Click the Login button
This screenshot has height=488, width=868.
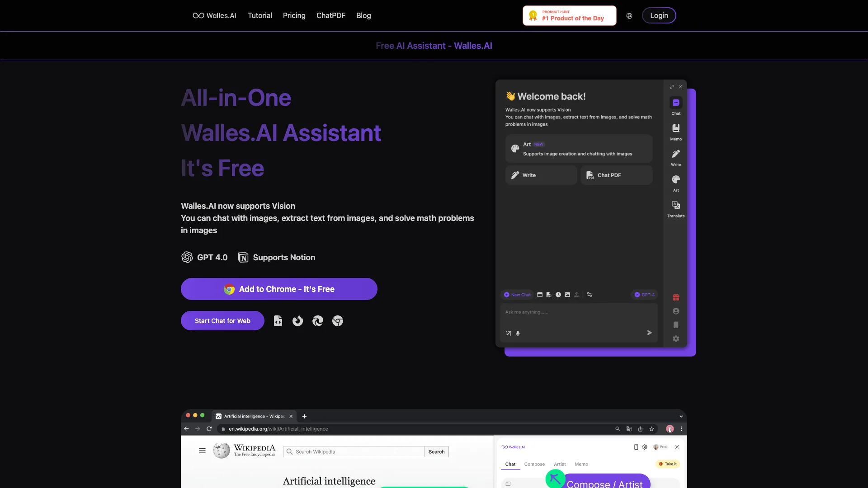point(659,15)
